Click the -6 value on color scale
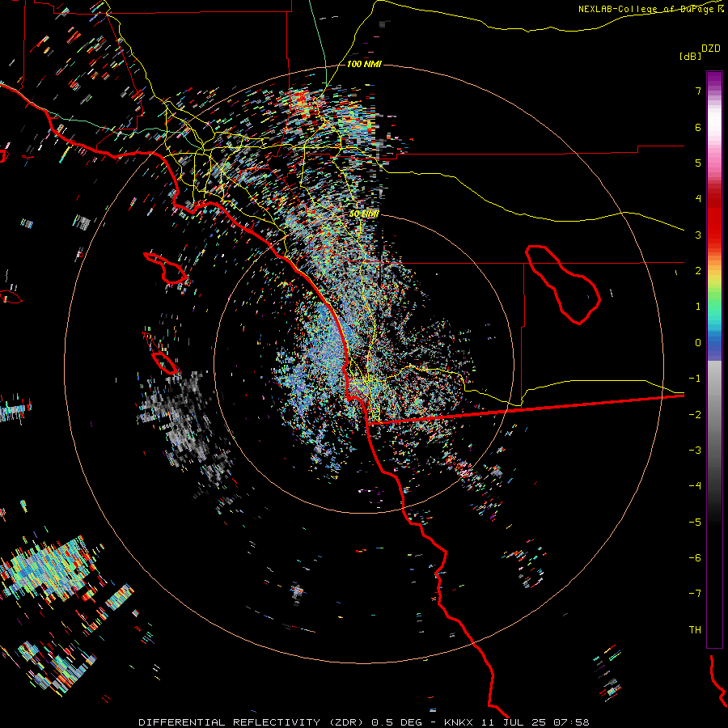Viewport: 728px width, 728px height. point(695,557)
